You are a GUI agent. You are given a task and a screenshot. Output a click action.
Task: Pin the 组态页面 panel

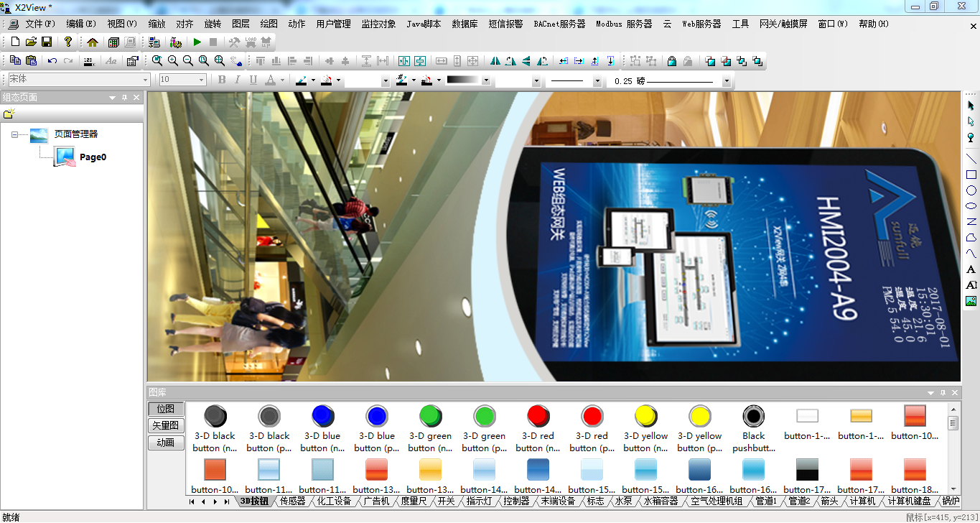click(124, 97)
